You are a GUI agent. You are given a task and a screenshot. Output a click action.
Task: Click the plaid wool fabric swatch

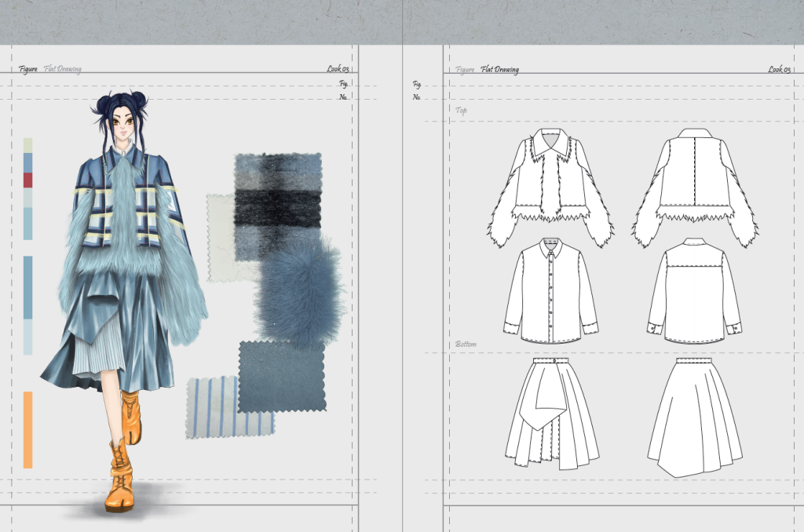click(x=278, y=196)
